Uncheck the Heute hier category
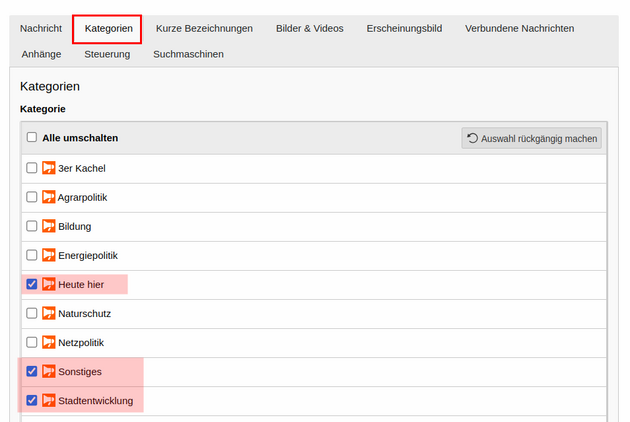 pyautogui.click(x=32, y=284)
